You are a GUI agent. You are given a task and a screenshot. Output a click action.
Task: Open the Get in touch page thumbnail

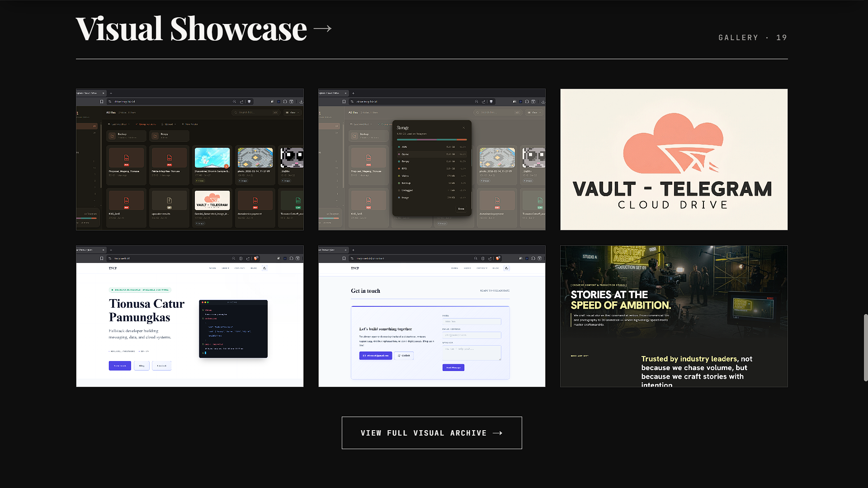(432, 316)
